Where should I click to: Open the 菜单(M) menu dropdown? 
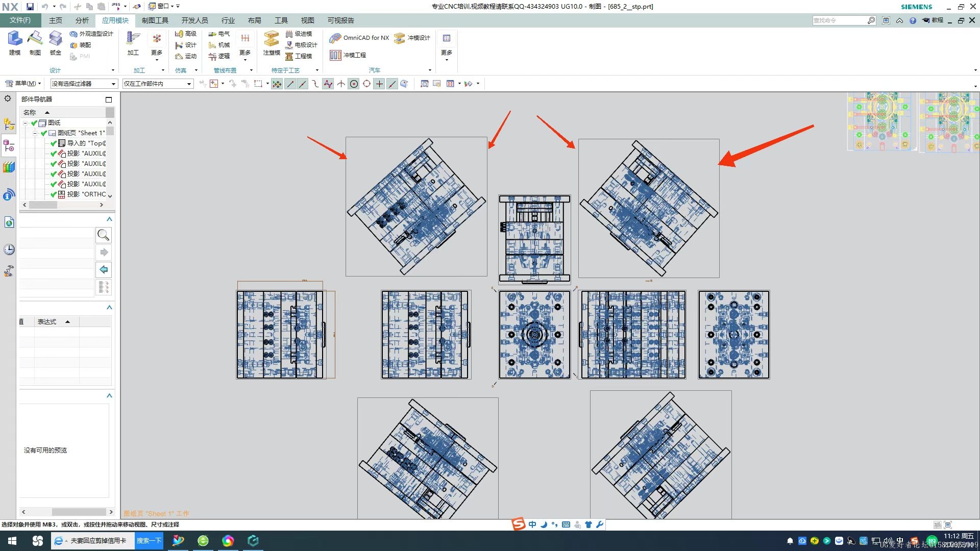click(23, 83)
